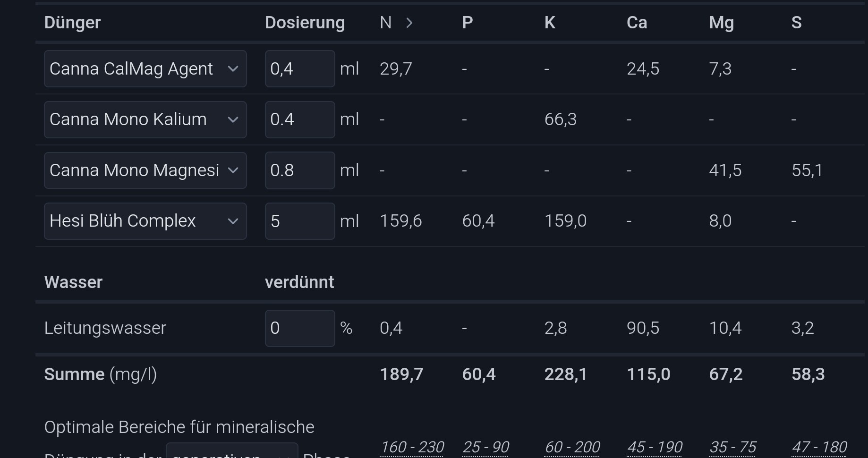Open the Canna CalMag Agent fertilizer dropdown
868x458 pixels.
[x=145, y=69]
